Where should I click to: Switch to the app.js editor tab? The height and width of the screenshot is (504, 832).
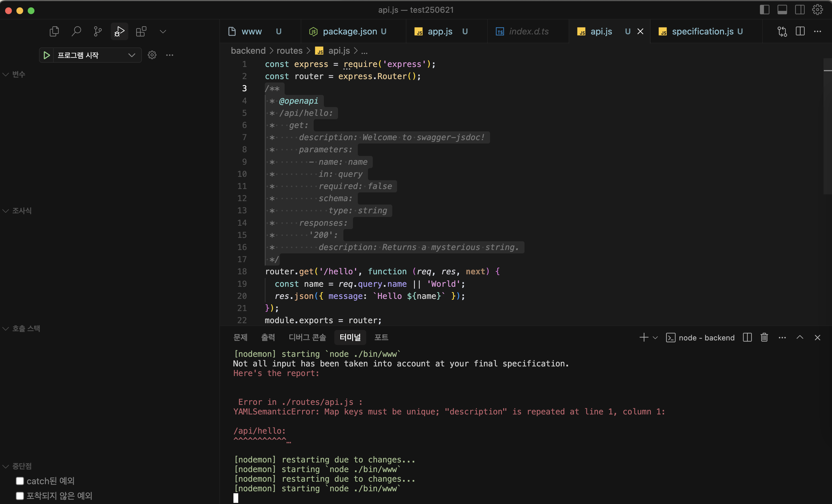447,31
